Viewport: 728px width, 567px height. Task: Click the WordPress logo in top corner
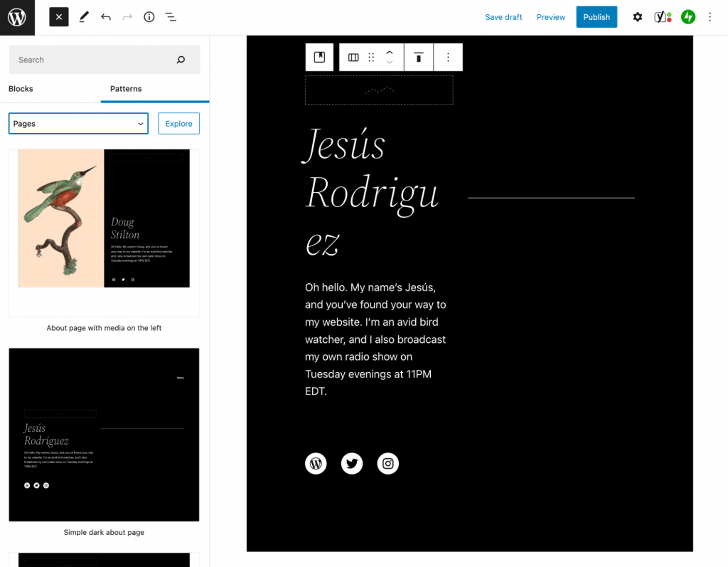click(x=17, y=17)
